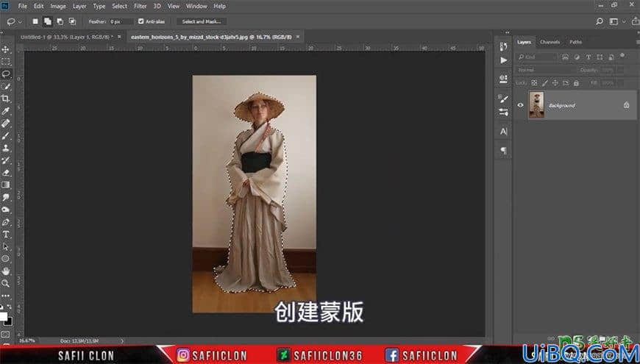Image resolution: width=640 pixels, height=364 pixels.
Task: Toggle the Anti-alias checkbox
Action: (x=141, y=21)
